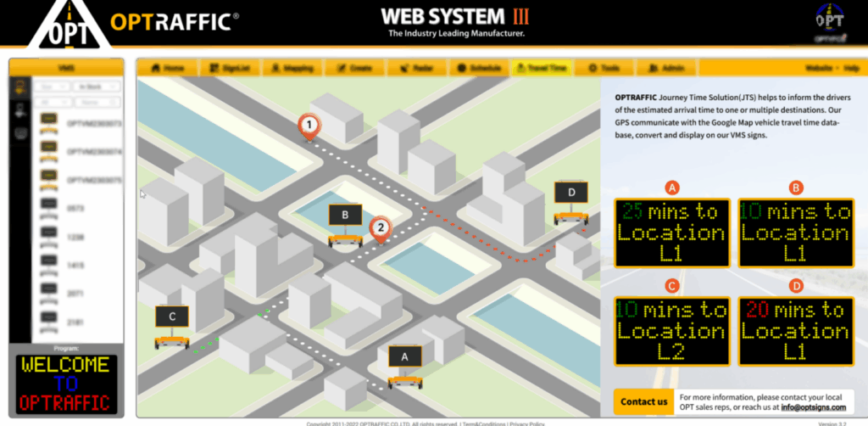
Task: Click map pin number 1
Action: tap(309, 126)
